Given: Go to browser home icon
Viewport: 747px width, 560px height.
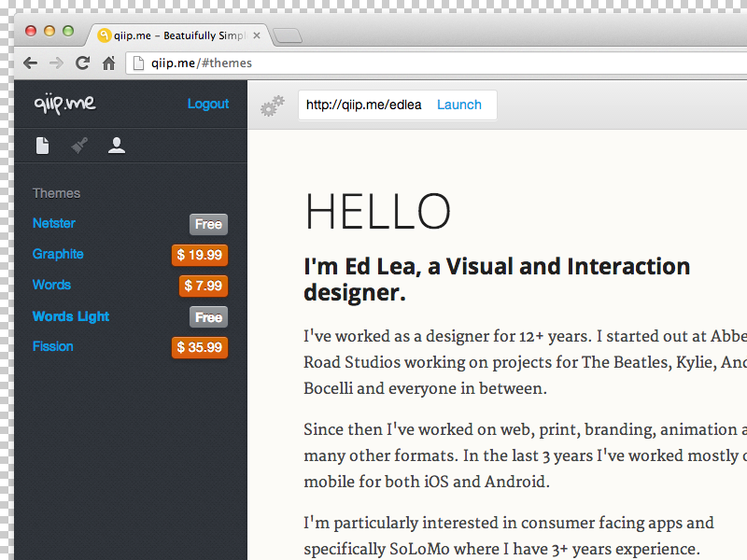Looking at the screenshot, I should click(109, 63).
